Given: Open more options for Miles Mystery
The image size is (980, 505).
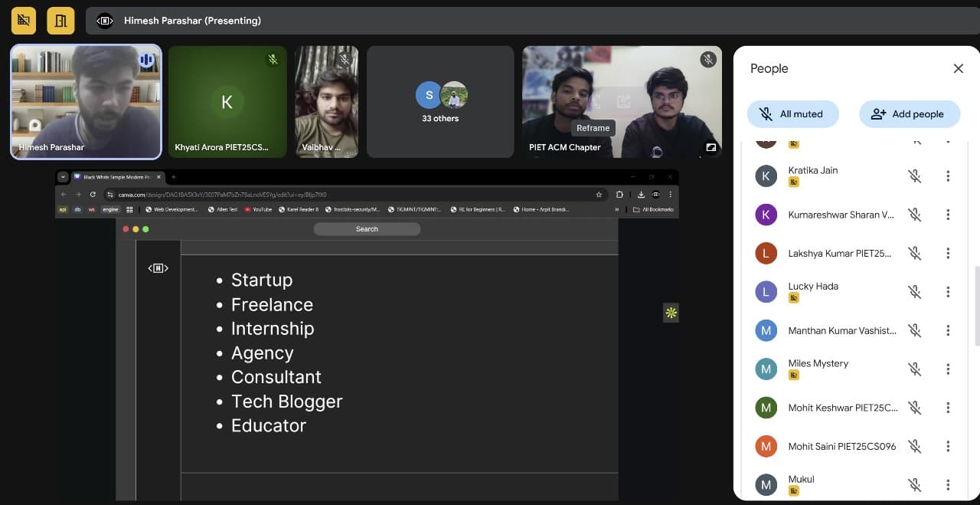Looking at the screenshot, I should pyautogui.click(x=948, y=369).
